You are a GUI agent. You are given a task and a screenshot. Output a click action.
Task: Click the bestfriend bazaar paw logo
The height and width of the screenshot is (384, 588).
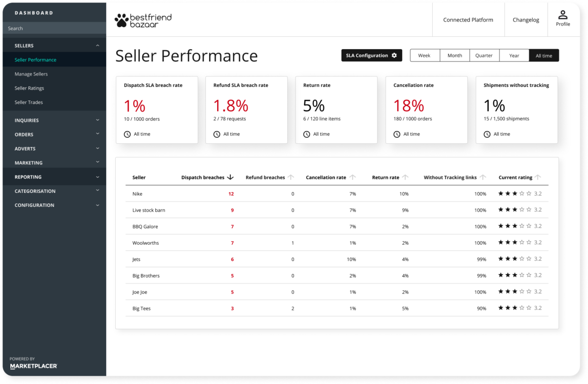pyautogui.click(x=121, y=21)
